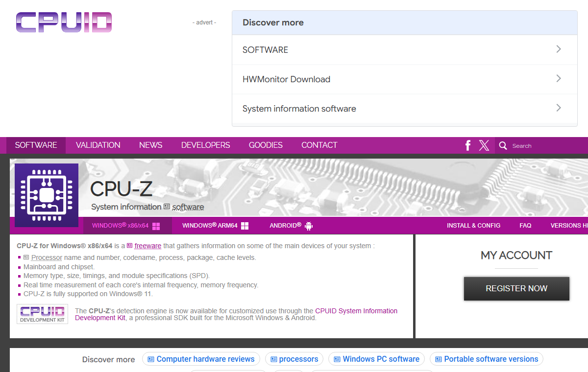The image size is (588, 372).
Task: Open the INSTALL & CONFIG tab
Action: pyautogui.click(x=473, y=226)
